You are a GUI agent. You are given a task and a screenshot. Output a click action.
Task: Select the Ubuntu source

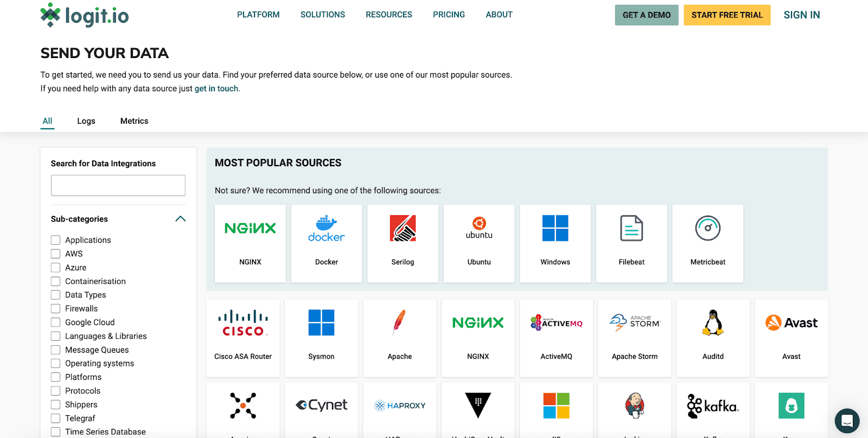click(x=479, y=244)
